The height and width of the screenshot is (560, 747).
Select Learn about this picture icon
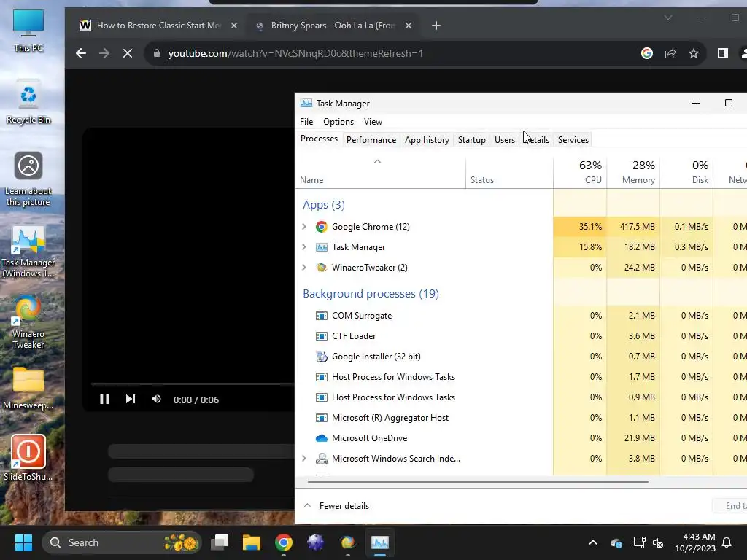click(28, 179)
